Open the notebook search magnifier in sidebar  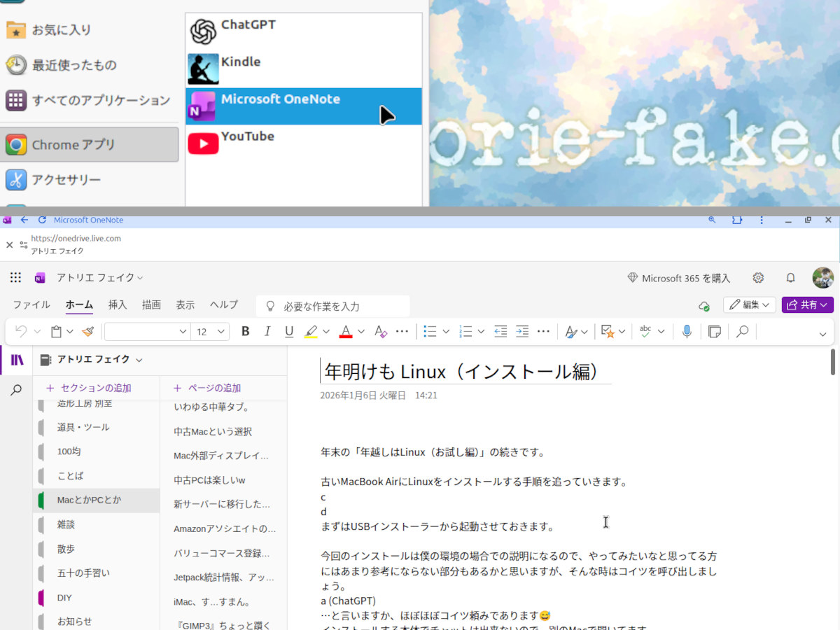[x=16, y=391]
